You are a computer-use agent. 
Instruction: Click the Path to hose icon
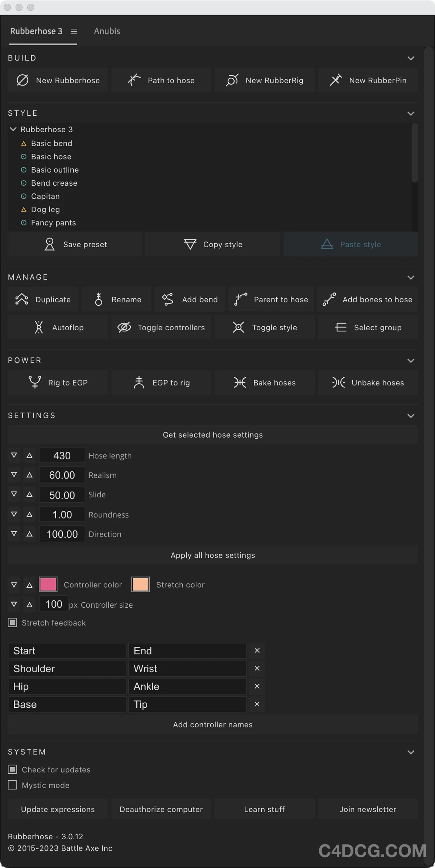point(134,80)
